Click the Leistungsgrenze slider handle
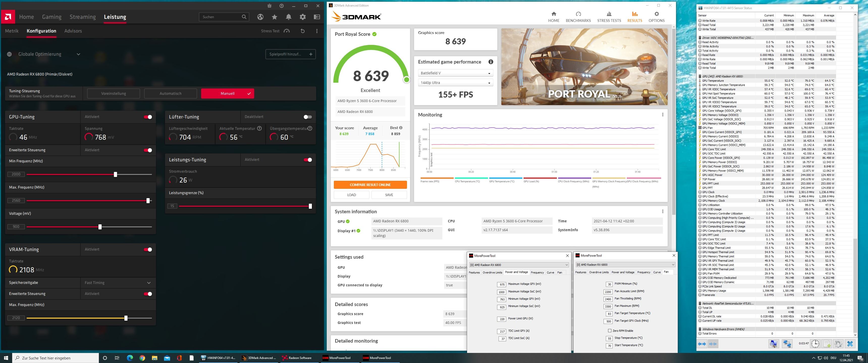868x363 pixels. (x=310, y=206)
